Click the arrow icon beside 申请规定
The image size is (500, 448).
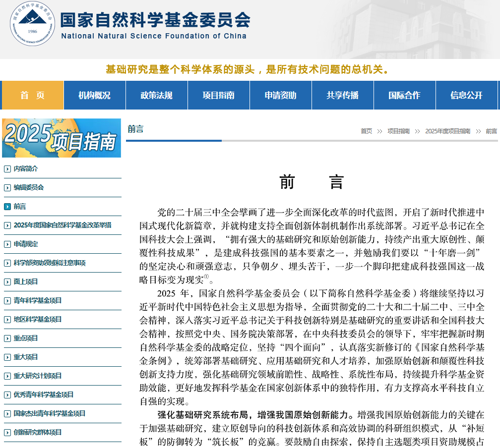coord(7,244)
